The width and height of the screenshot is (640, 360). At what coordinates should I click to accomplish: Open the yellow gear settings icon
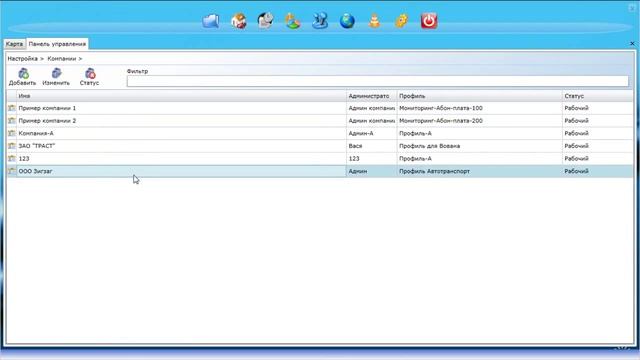pos(402,21)
